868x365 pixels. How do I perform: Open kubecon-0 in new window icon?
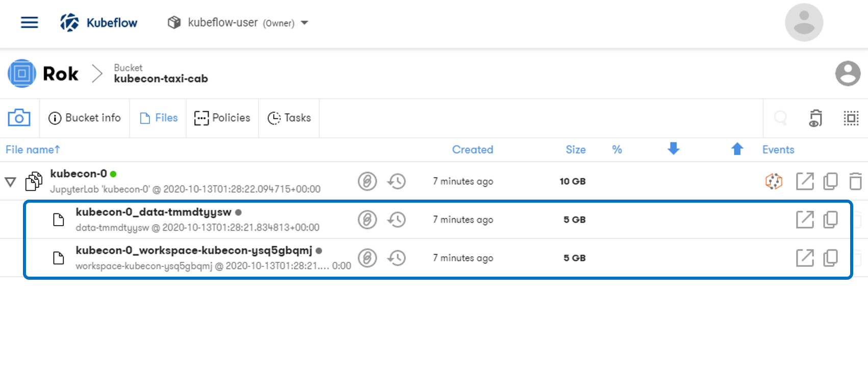pyautogui.click(x=805, y=181)
